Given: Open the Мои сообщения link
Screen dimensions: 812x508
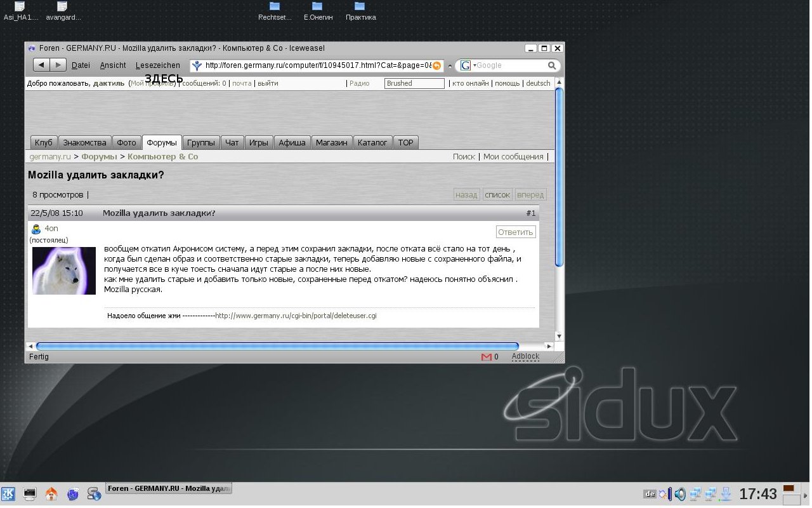Looking at the screenshot, I should coord(513,157).
